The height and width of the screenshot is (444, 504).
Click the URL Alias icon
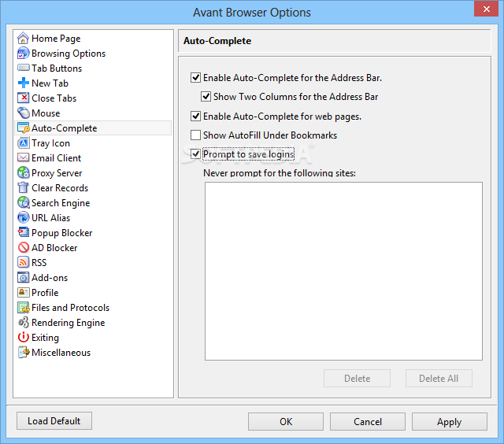tap(23, 217)
